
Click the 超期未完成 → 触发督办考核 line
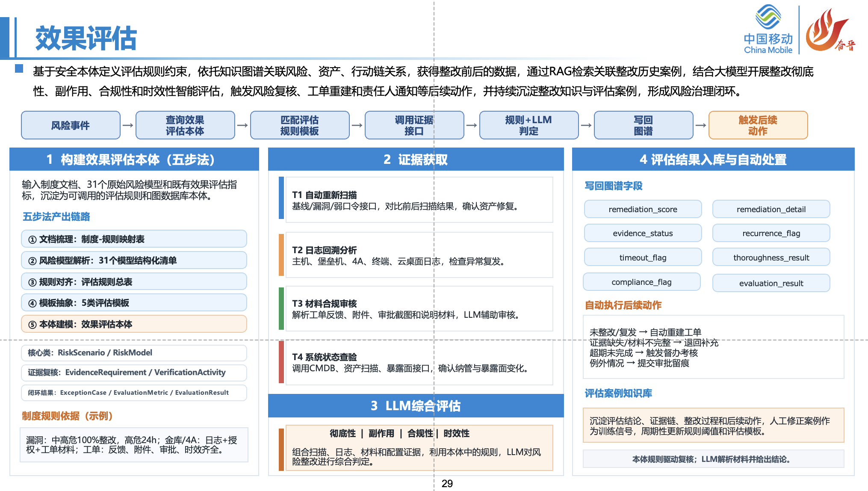(644, 353)
